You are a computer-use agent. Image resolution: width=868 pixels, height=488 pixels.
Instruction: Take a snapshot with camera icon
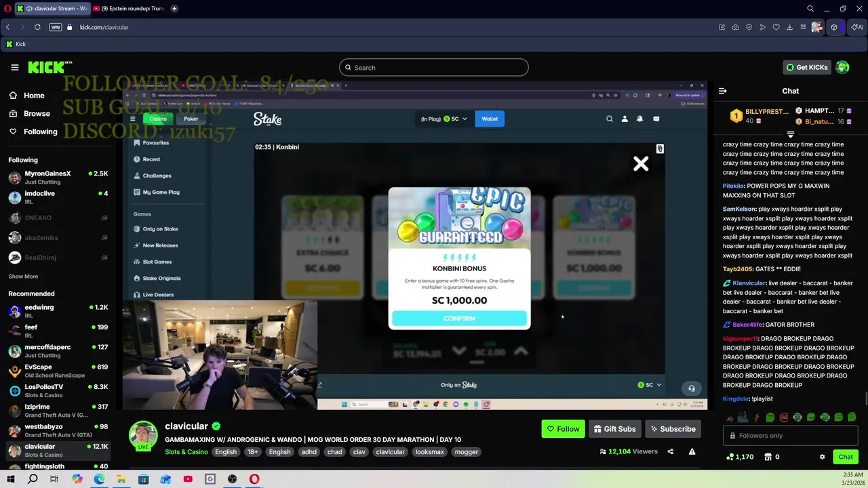point(735,27)
